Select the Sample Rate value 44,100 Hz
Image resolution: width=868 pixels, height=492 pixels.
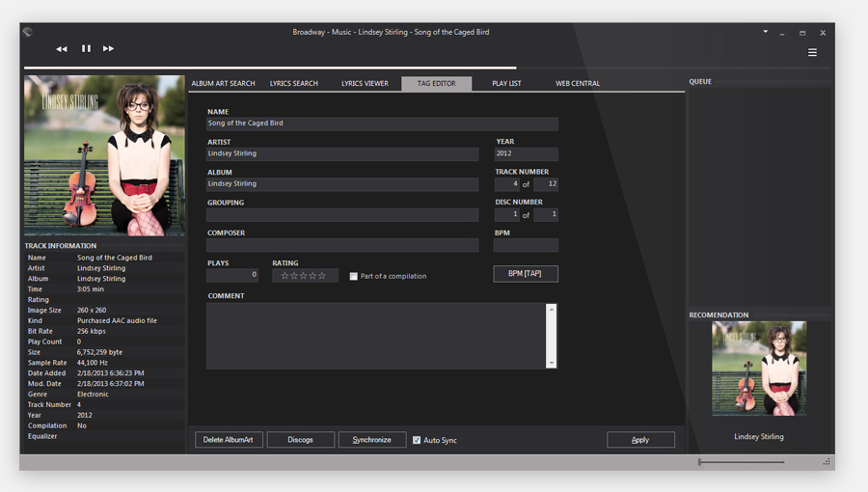93,363
